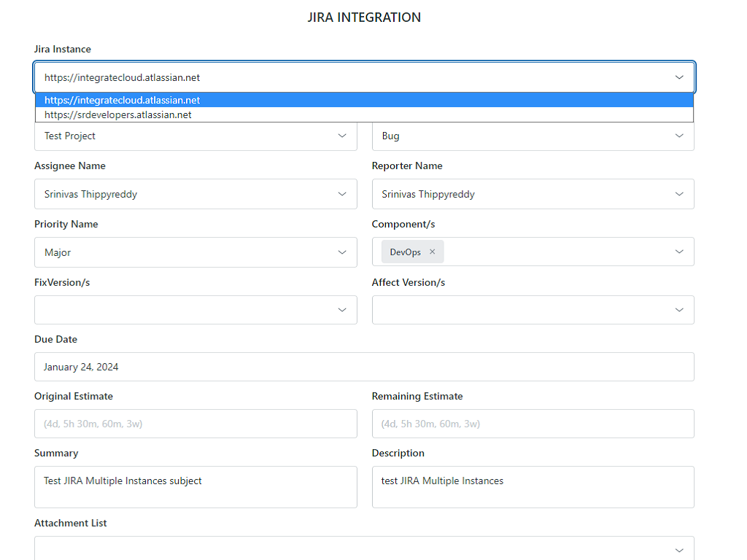
Task: Click into the Summary text area
Action: coord(195,487)
